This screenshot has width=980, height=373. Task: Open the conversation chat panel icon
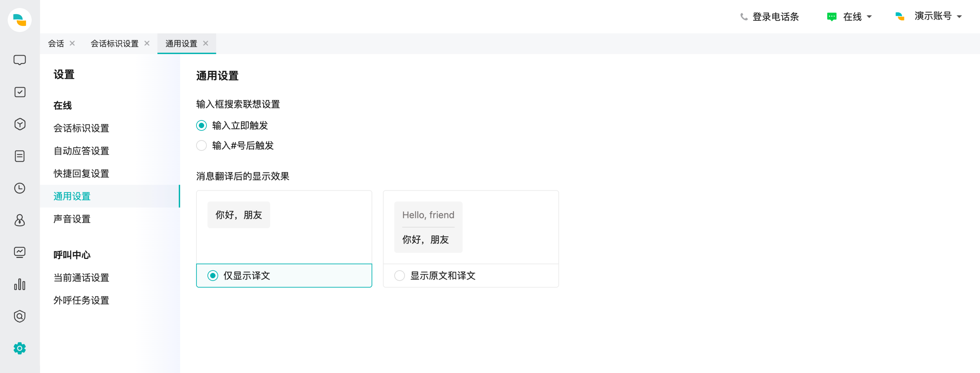[x=19, y=60]
